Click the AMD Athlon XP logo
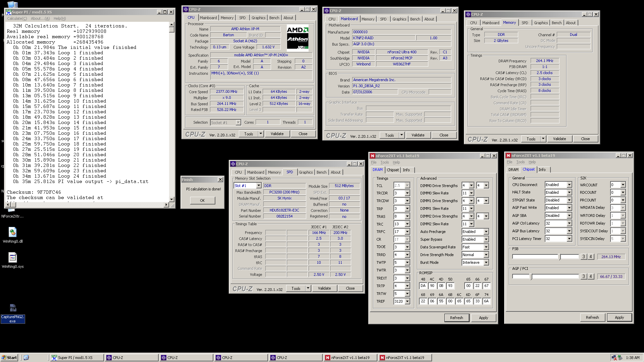Viewport: 644px width, 362px height. 298,38
